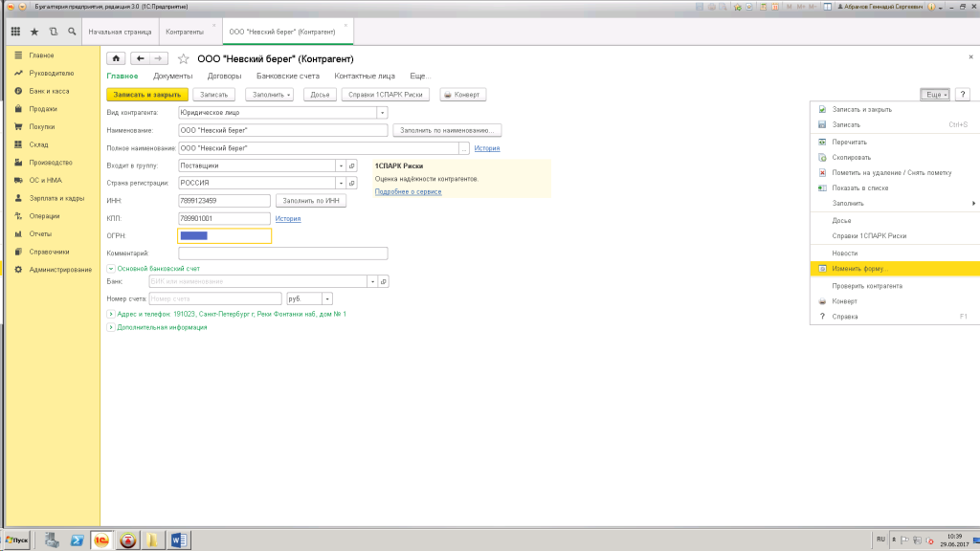Image resolution: width=980 pixels, height=551 pixels.
Task: Choose Скопировать in Еще menu
Action: click(x=895, y=158)
